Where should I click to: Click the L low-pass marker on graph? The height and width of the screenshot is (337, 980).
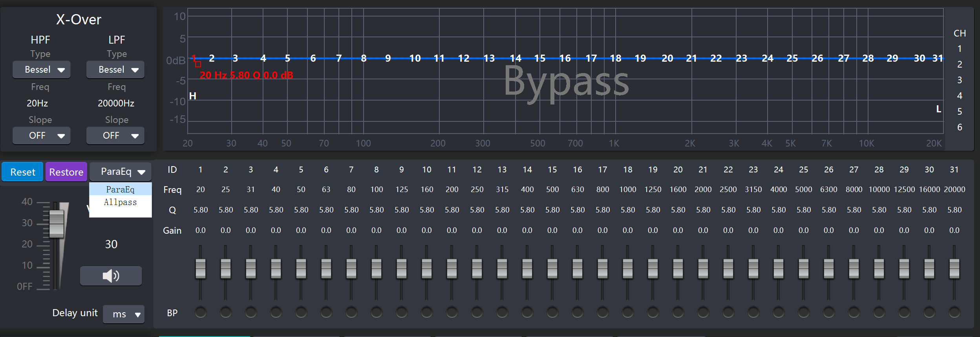pos(938,109)
